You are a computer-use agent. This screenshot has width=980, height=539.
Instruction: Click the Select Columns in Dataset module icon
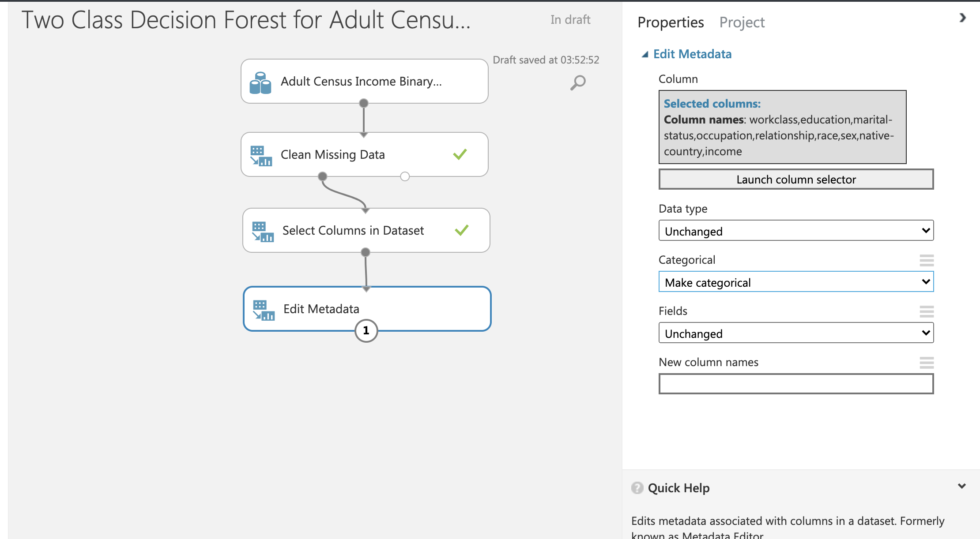pyautogui.click(x=261, y=230)
